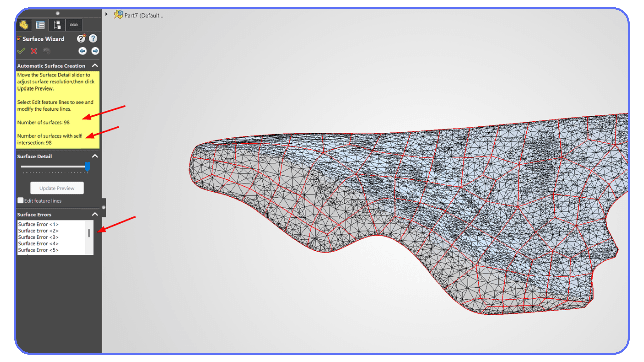Accept the Surface Wizard with green checkmark
Image resolution: width=644 pixels, height=362 pixels.
point(21,51)
